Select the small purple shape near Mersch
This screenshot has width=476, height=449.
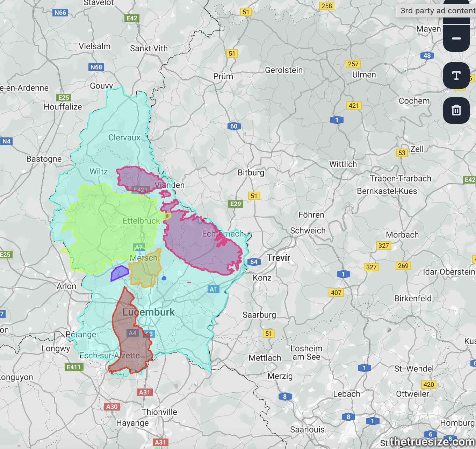point(119,273)
